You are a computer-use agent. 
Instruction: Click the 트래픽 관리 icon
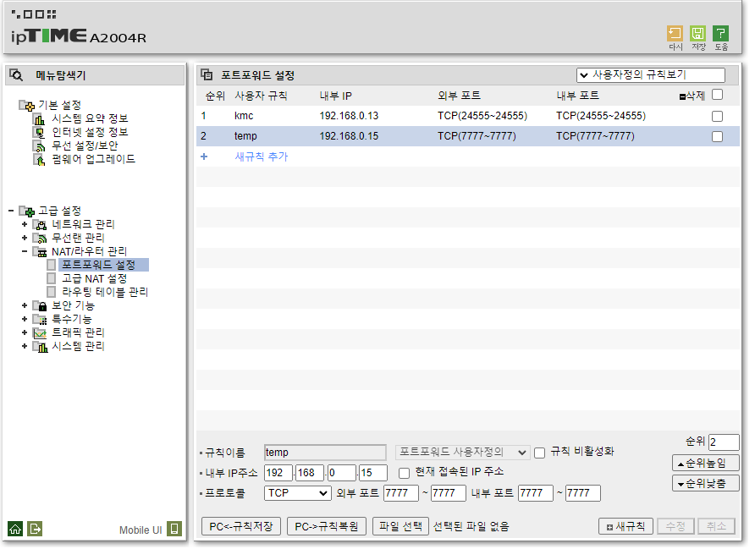coord(40,332)
